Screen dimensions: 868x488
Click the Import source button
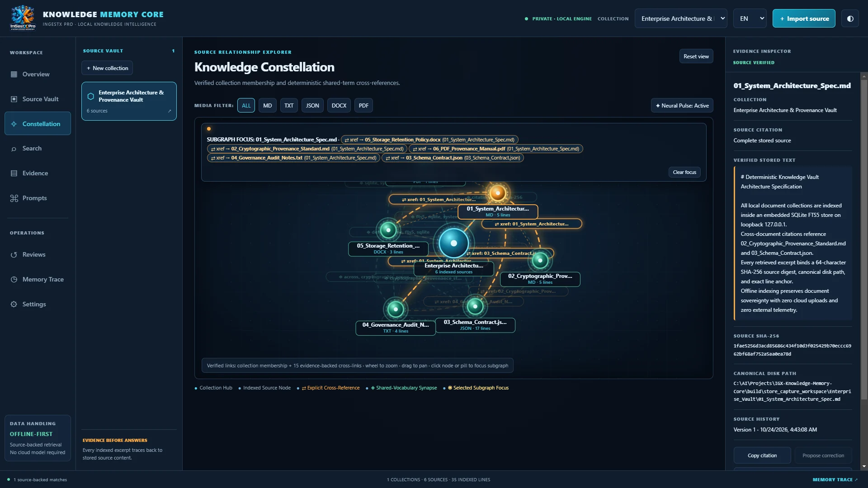click(x=804, y=19)
